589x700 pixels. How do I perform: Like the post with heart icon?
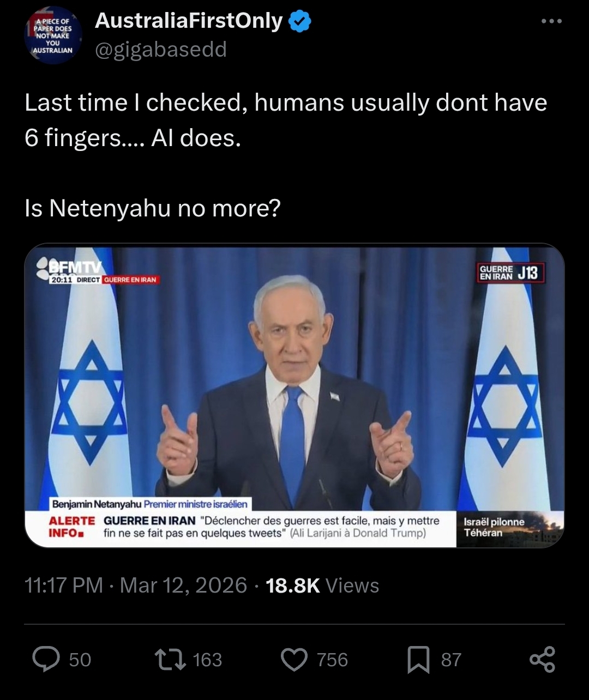[x=294, y=660]
